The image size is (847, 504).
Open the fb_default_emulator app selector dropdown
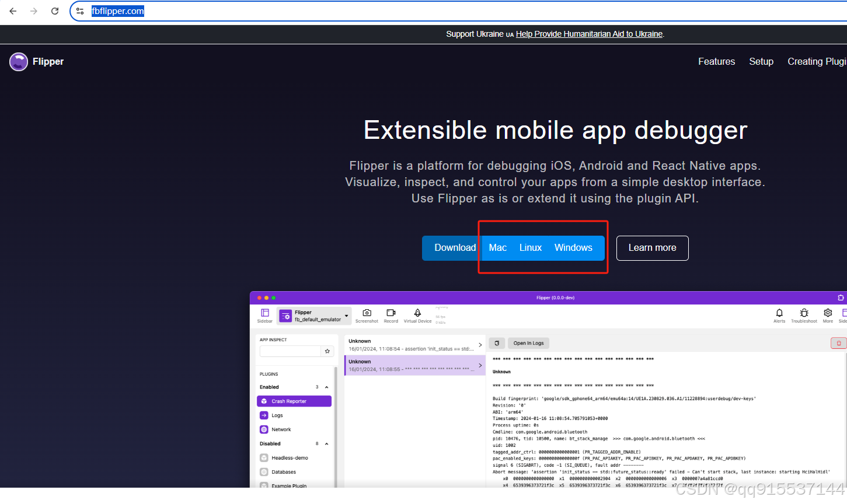[346, 316]
